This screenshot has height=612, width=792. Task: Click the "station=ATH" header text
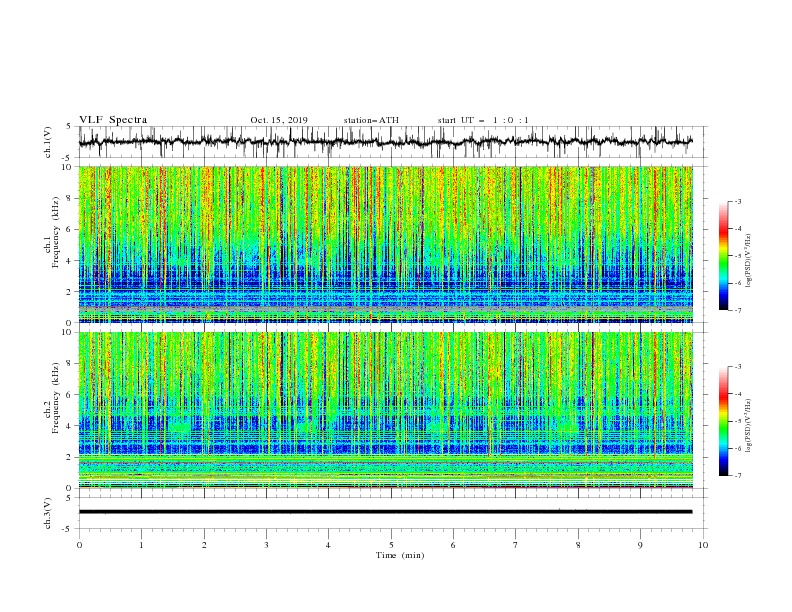coord(371,120)
